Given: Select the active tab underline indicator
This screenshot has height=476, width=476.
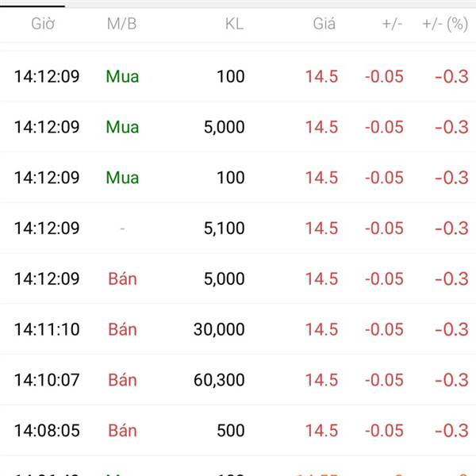Looking at the screenshot, I should pos(33,6).
